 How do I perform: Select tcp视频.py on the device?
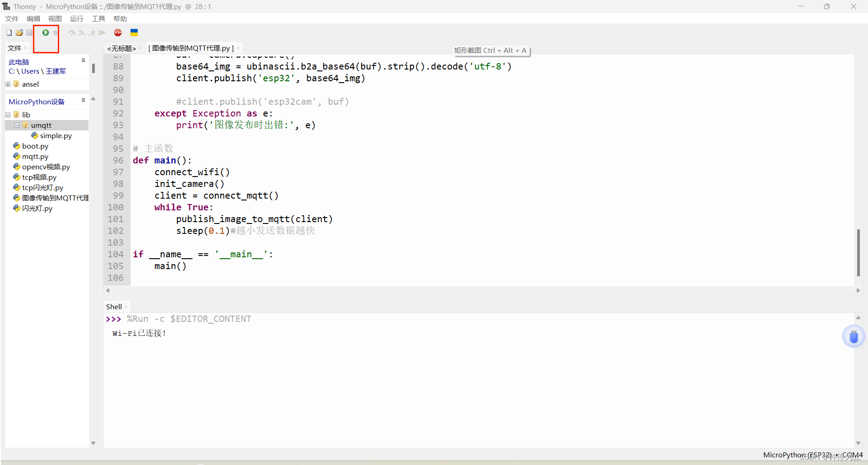pyautogui.click(x=39, y=177)
